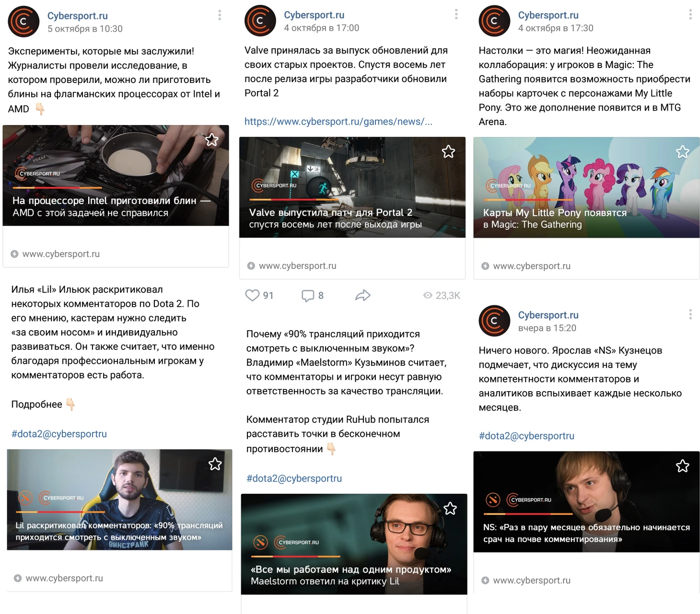Open the NS commentary article thumbnail

pos(586,502)
